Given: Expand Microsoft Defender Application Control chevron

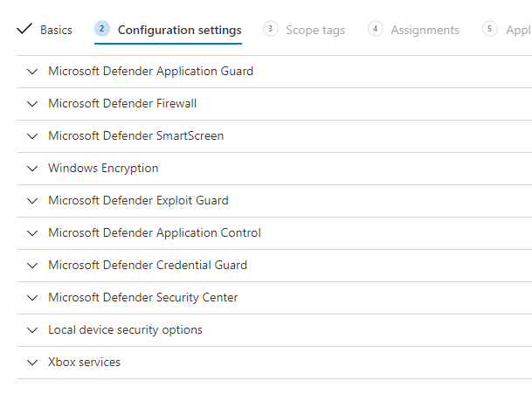Looking at the screenshot, I should point(33,233).
